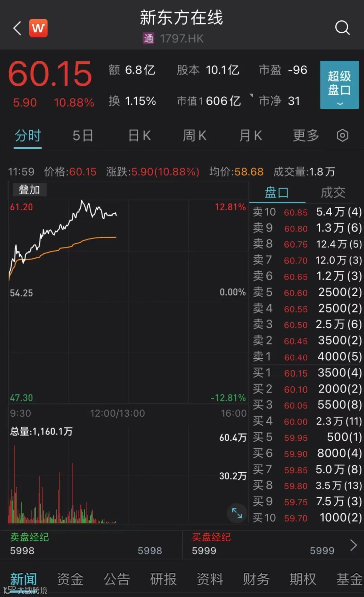Screen dimensions: 364x597
Task: Tap the back arrow icon
Action: pyautogui.click(x=17, y=28)
